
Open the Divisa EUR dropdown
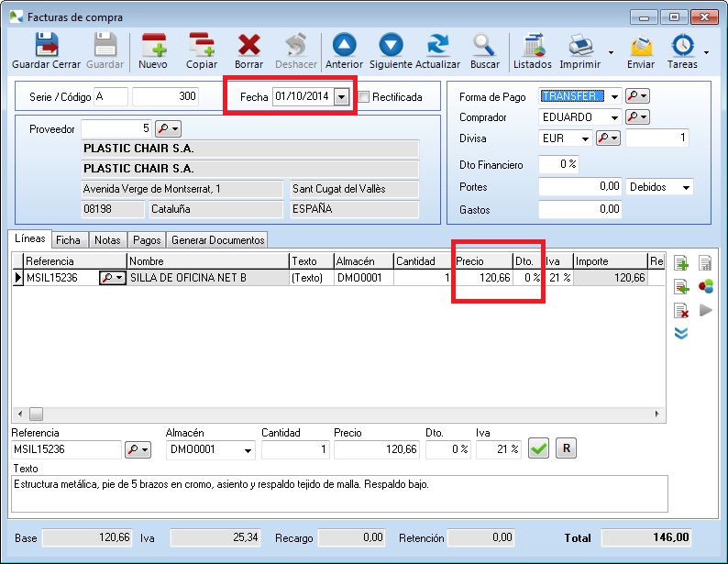[x=585, y=138]
